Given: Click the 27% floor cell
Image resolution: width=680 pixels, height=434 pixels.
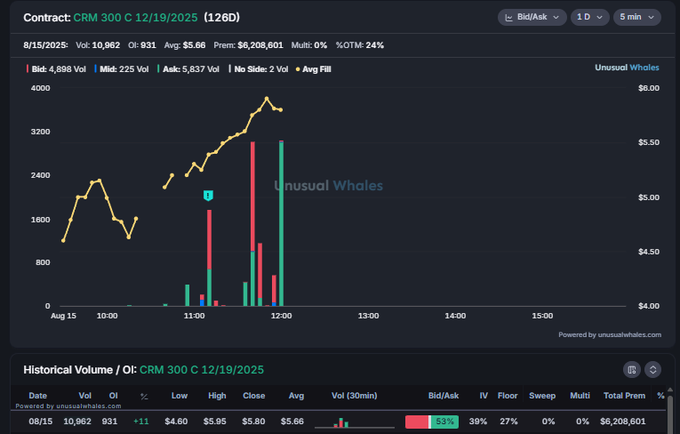Looking at the screenshot, I should (x=508, y=421).
